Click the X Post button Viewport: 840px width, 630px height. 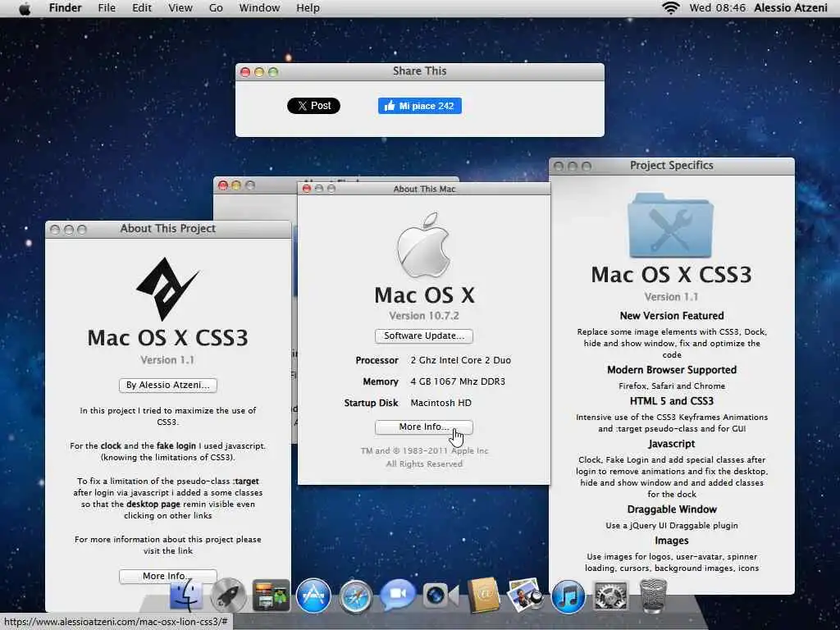tap(313, 106)
